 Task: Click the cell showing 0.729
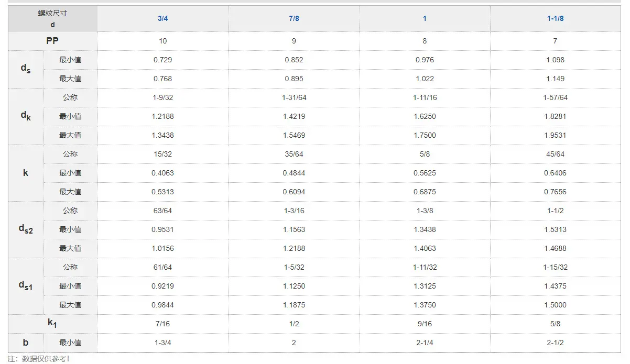click(x=163, y=60)
